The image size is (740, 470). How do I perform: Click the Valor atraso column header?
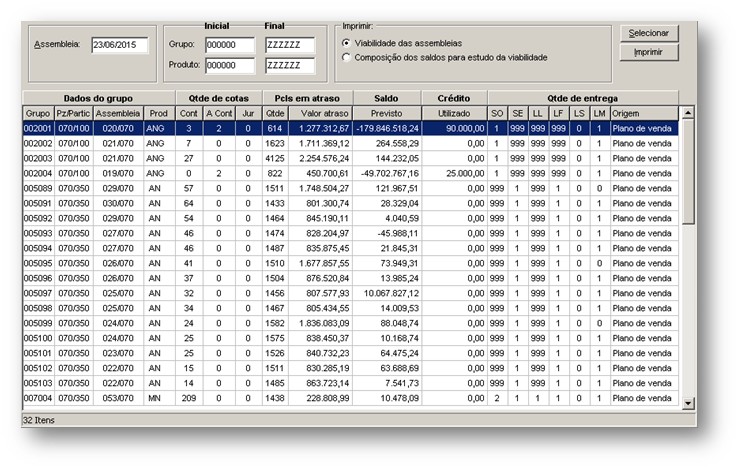(320, 113)
